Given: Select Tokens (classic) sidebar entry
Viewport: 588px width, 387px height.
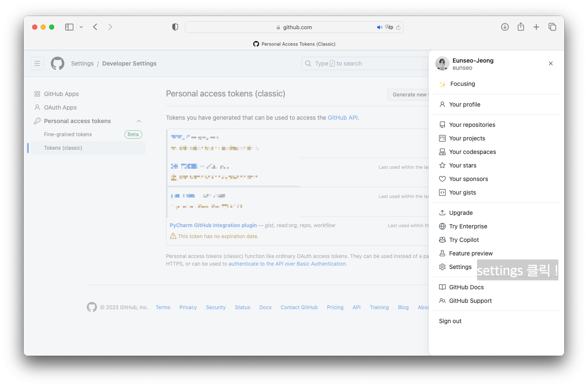Looking at the screenshot, I should click(88, 148).
